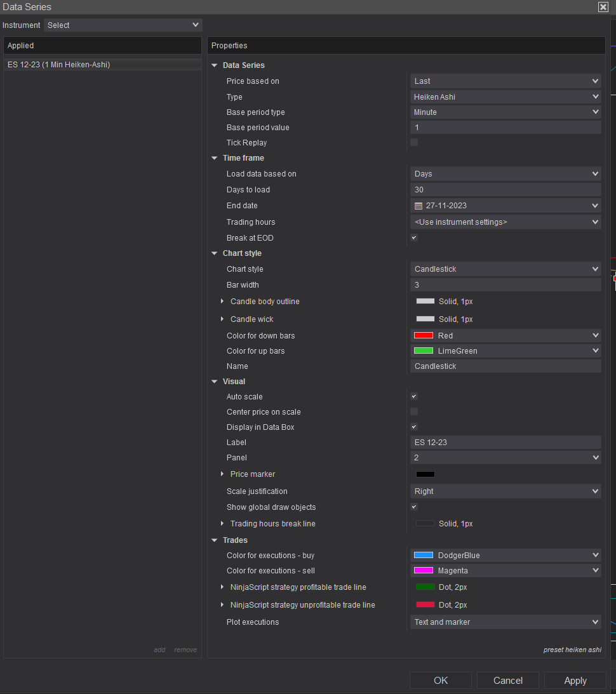Collapse the Time frame section arrow

tap(215, 158)
